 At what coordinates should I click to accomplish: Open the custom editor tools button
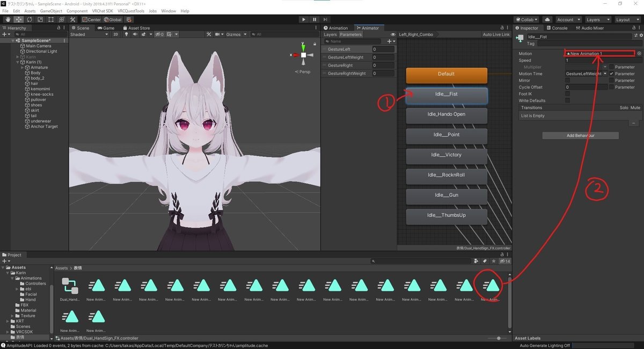click(x=73, y=19)
